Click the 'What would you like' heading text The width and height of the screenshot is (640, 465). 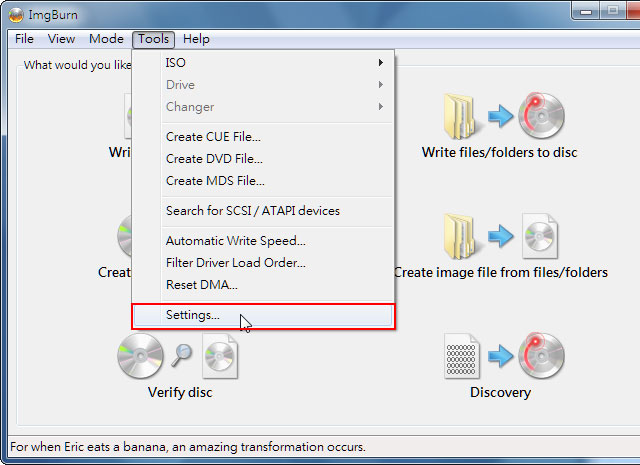(77, 65)
